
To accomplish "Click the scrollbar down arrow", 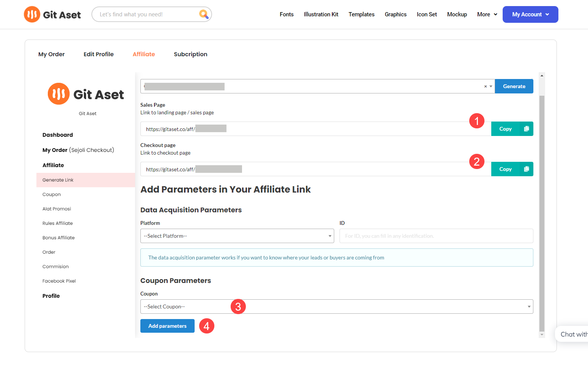I will click(542, 335).
